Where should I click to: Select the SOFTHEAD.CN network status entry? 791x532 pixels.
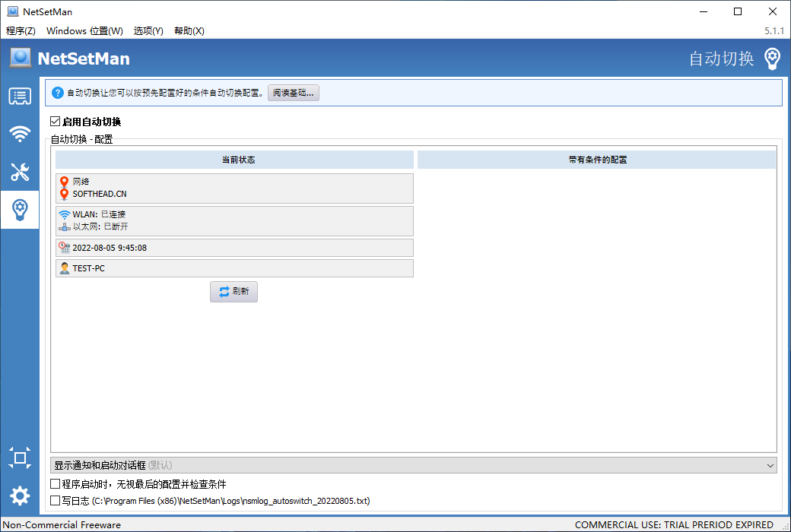(99, 194)
